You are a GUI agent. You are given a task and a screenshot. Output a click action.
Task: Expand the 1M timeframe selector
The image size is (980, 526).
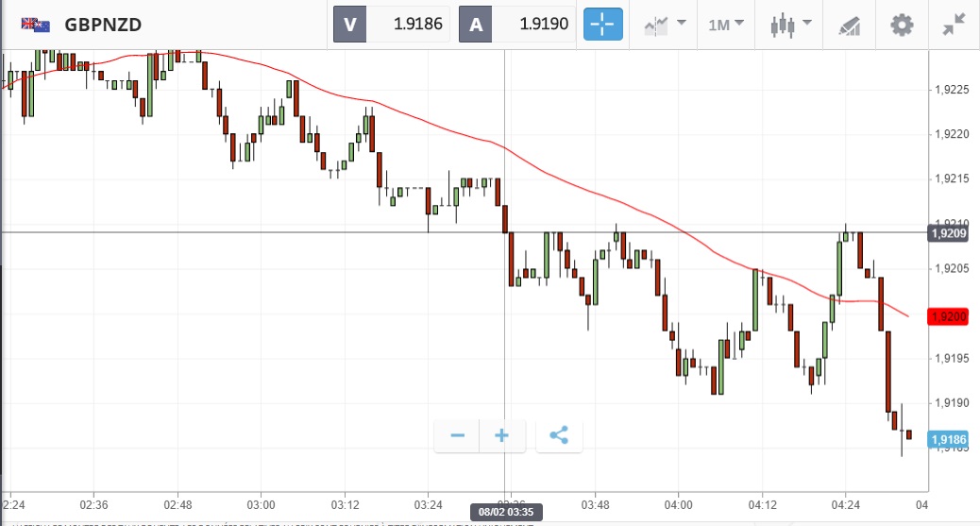[725, 25]
